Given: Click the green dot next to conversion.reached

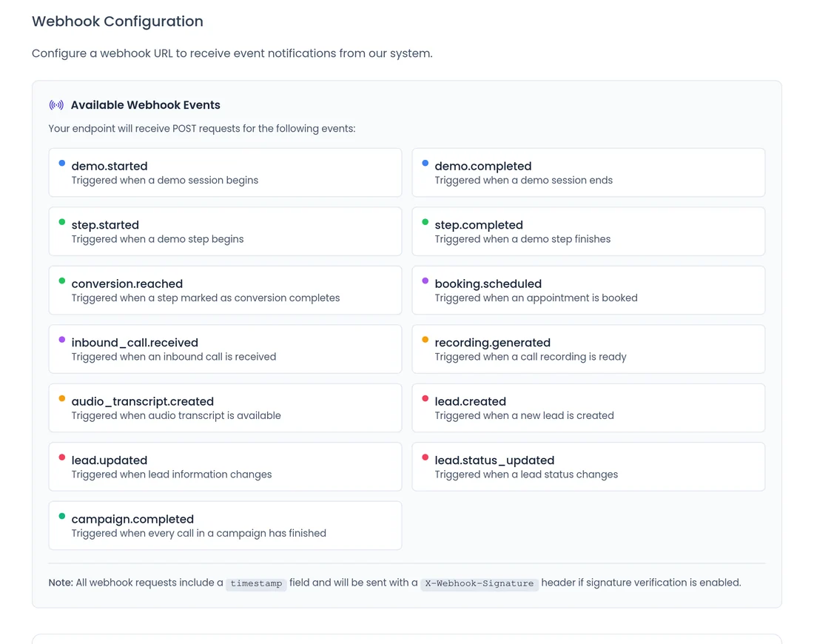Looking at the screenshot, I should click(61, 281).
